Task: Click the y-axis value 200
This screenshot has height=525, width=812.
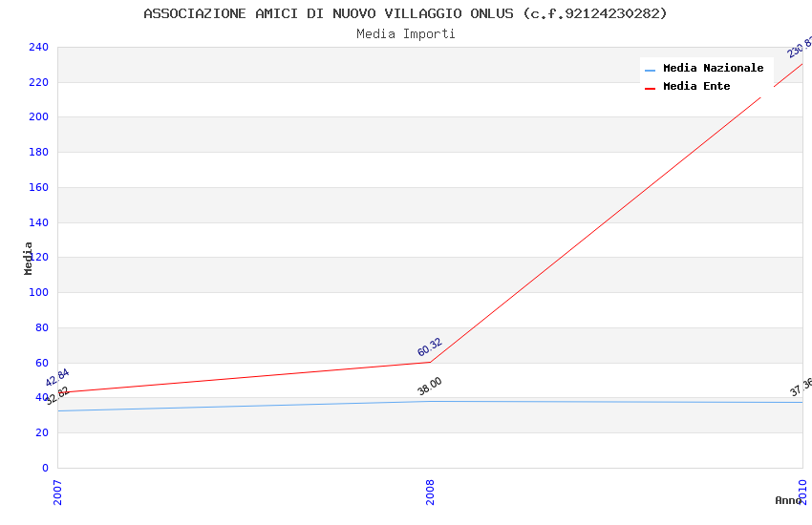Action: click(38, 116)
